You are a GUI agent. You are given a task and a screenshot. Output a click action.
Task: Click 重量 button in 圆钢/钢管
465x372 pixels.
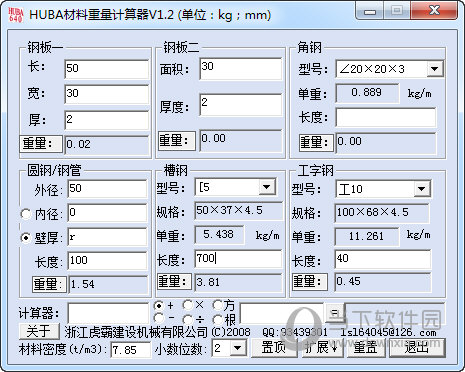coord(49,284)
